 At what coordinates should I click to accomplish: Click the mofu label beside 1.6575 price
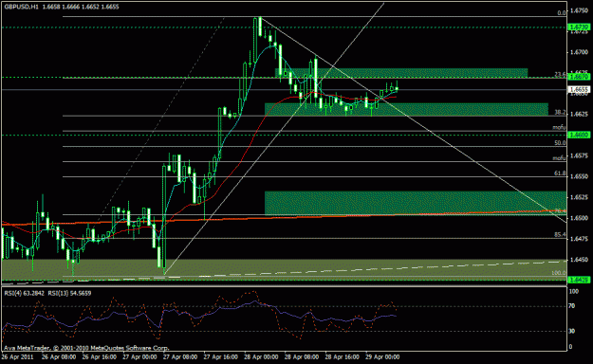pyautogui.click(x=559, y=158)
